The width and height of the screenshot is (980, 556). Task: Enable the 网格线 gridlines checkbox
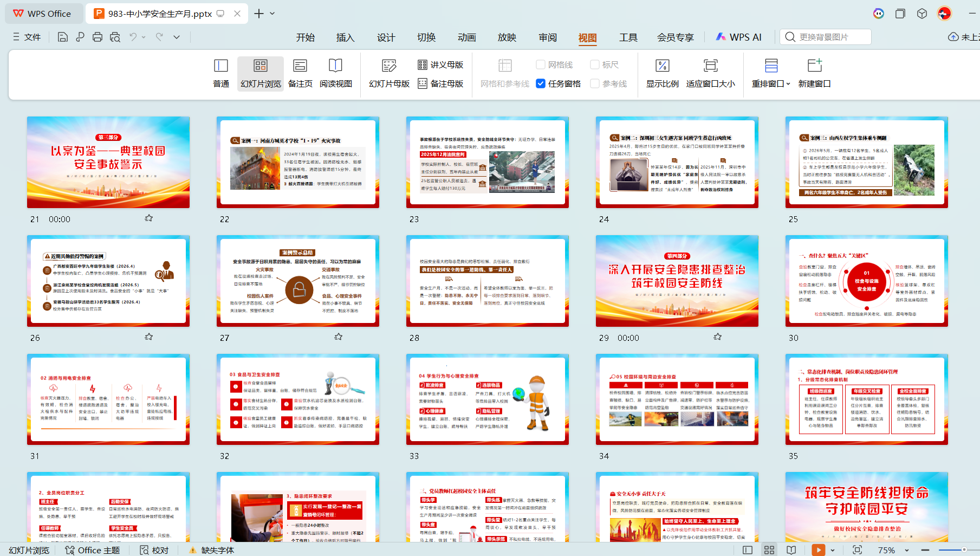pyautogui.click(x=541, y=64)
